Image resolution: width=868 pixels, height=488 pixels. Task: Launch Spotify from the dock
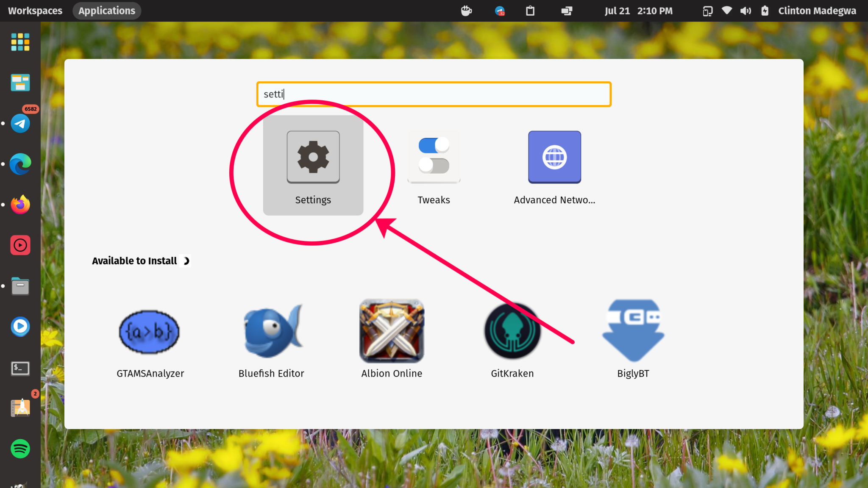(20, 449)
